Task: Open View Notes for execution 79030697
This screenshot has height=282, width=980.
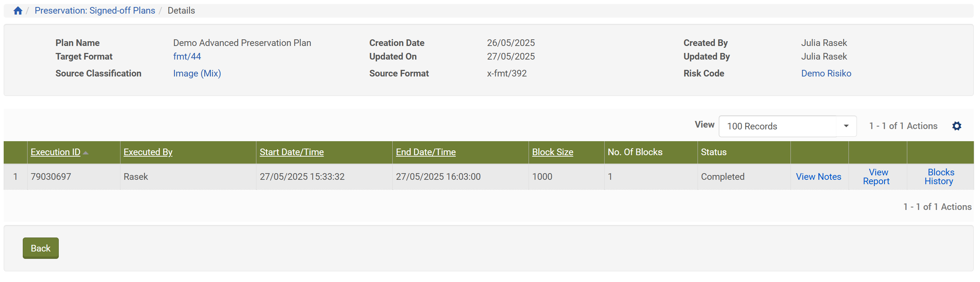Action: pos(818,176)
